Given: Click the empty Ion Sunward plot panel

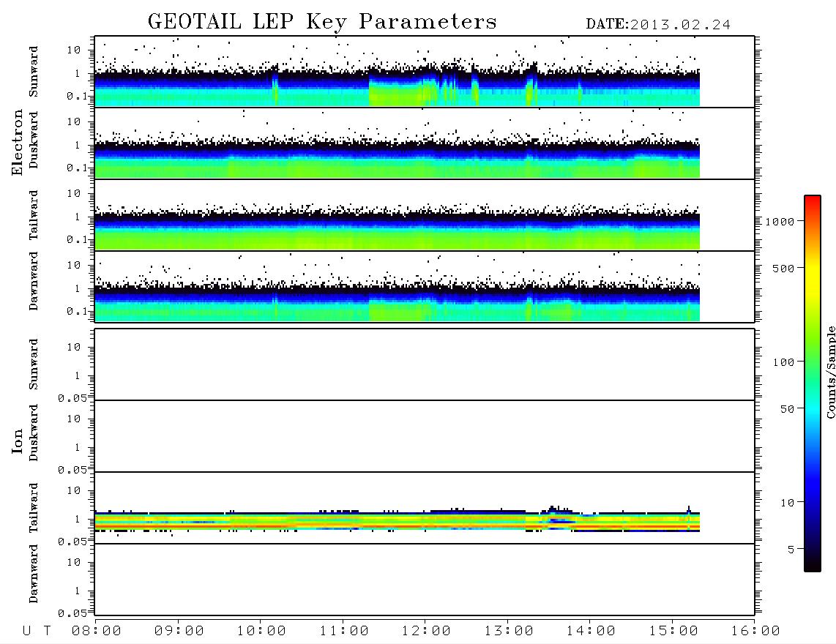Looking at the screenshot, I should pyautogui.click(x=425, y=364).
